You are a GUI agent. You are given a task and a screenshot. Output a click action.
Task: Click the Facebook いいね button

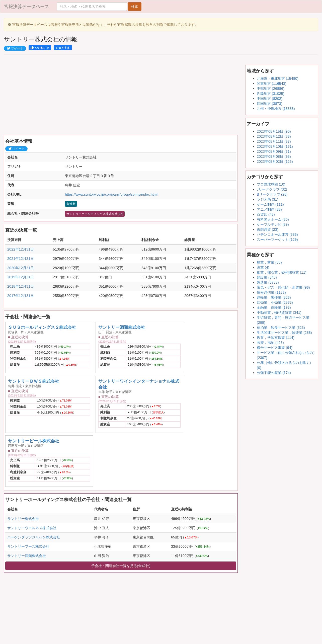pyautogui.click(x=40, y=48)
